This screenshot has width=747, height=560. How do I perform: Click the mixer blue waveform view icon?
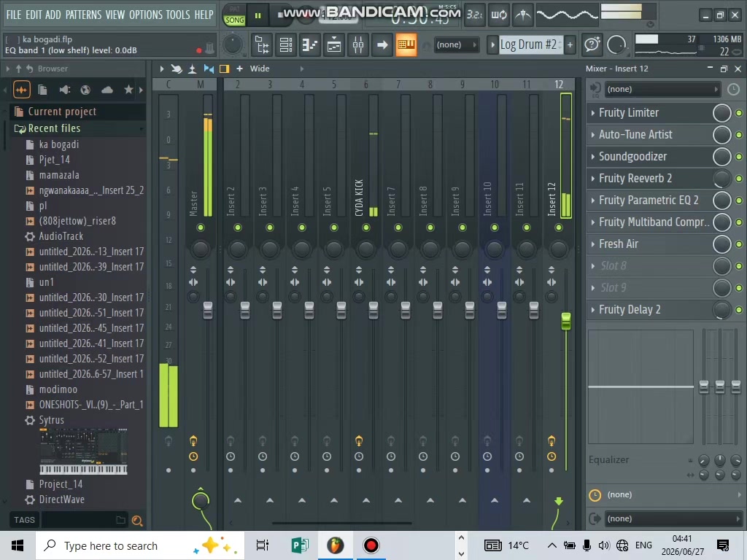pyautogui.click(x=209, y=69)
